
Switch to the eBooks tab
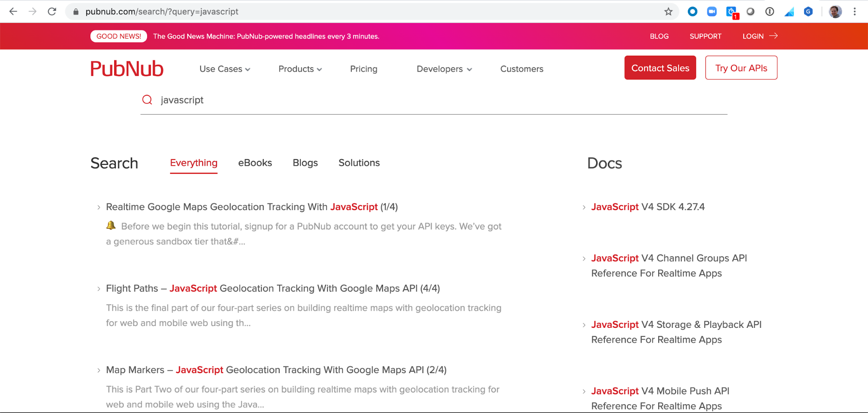click(255, 163)
